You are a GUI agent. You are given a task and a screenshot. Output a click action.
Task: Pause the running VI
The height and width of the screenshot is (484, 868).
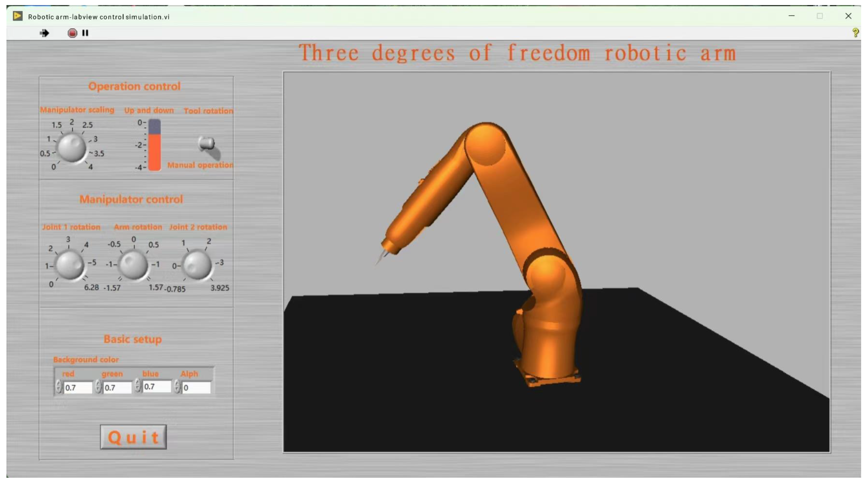[85, 33]
